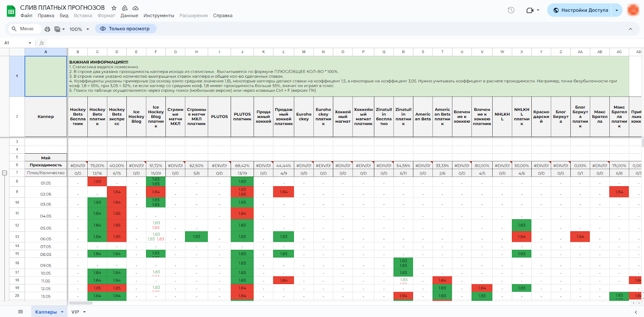Click the Плюс/Количество row label
The height and width of the screenshot is (317, 644).
(46, 173)
